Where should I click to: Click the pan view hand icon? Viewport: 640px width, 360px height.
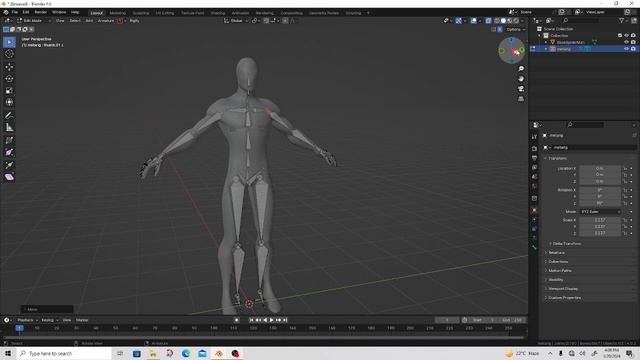[521, 79]
